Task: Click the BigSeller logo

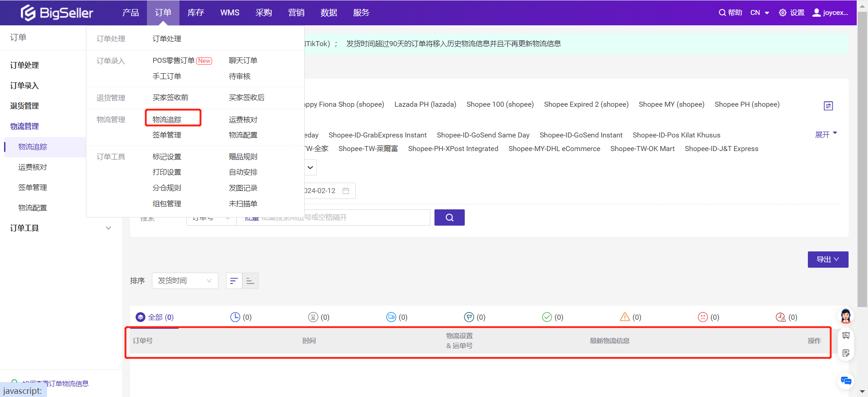Action: click(x=57, y=13)
